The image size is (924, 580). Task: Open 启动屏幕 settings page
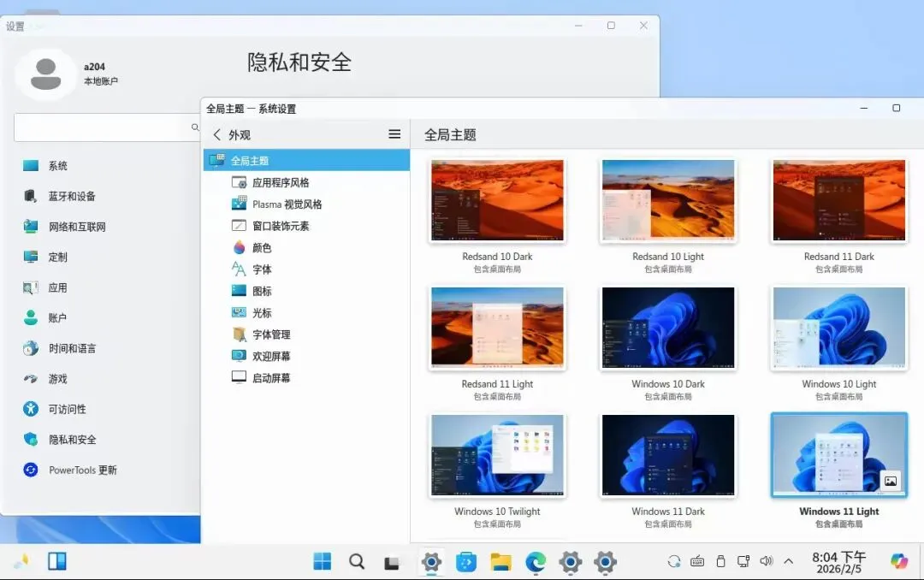point(306,378)
